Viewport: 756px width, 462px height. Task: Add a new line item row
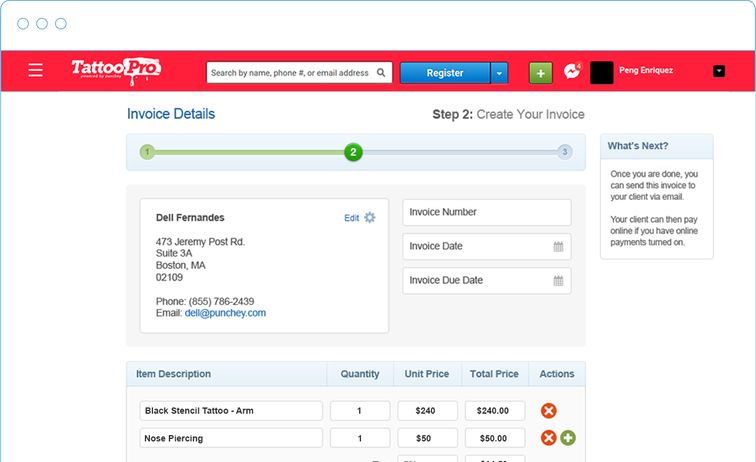click(568, 438)
